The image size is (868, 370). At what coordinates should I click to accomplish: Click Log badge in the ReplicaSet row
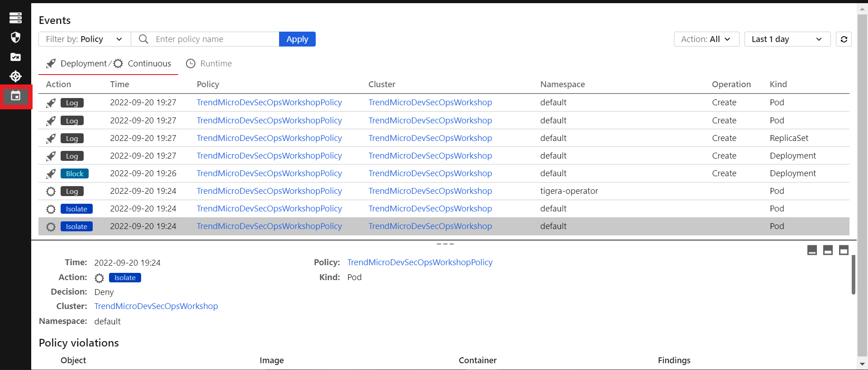coord(72,139)
